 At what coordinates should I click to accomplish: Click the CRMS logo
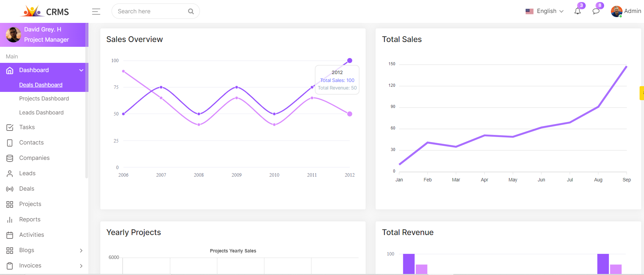(45, 11)
